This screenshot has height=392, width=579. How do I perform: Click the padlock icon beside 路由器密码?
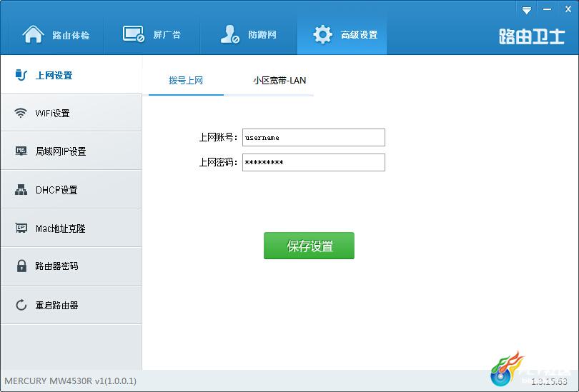[x=21, y=266]
